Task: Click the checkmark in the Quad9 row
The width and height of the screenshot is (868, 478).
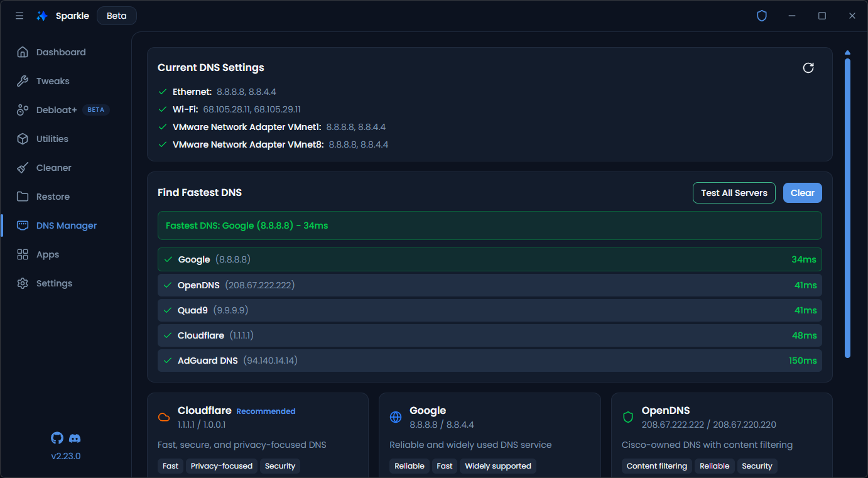Action: pyautogui.click(x=168, y=310)
